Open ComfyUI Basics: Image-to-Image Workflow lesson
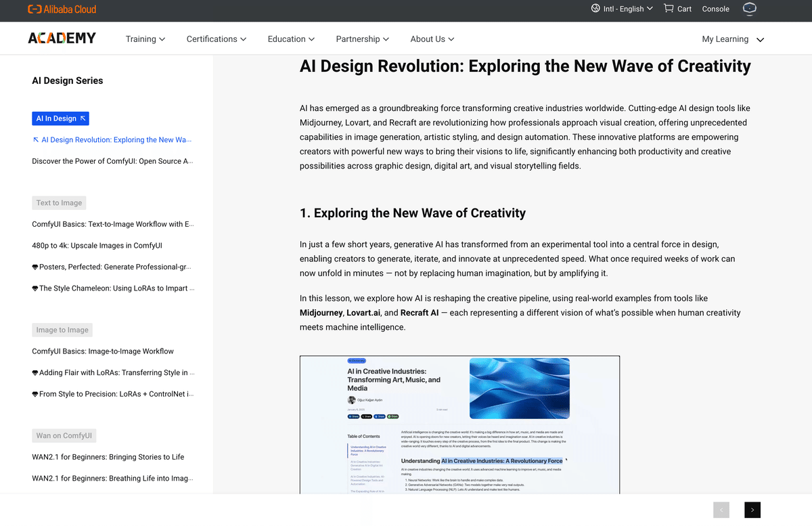Image resolution: width=812 pixels, height=526 pixels. pyautogui.click(x=103, y=351)
